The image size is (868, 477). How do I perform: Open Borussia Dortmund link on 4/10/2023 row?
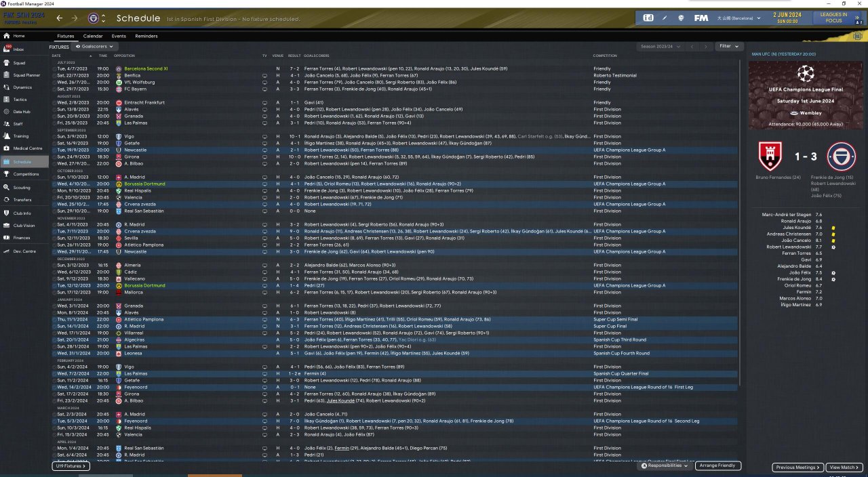tap(144, 184)
